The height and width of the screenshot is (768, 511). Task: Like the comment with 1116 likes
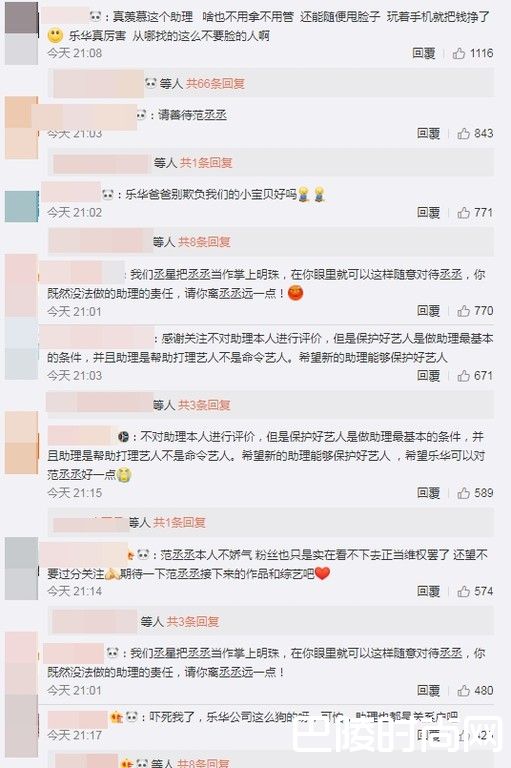[459, 53]
